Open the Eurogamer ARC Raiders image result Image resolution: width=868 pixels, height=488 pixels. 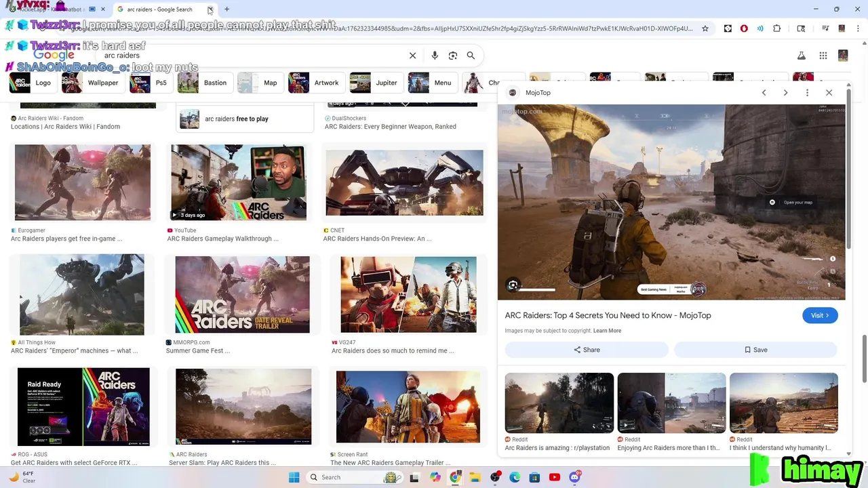click(x=83, y=182)
